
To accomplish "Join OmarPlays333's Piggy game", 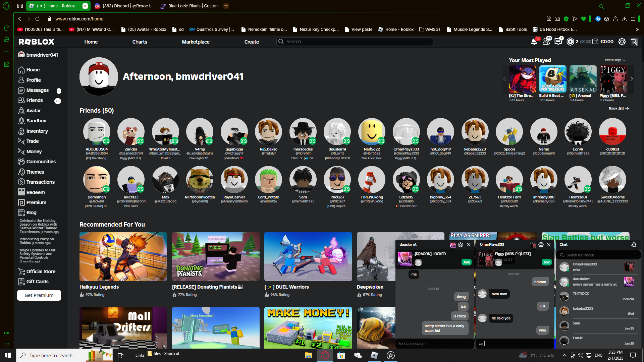I will coord(547,262).
